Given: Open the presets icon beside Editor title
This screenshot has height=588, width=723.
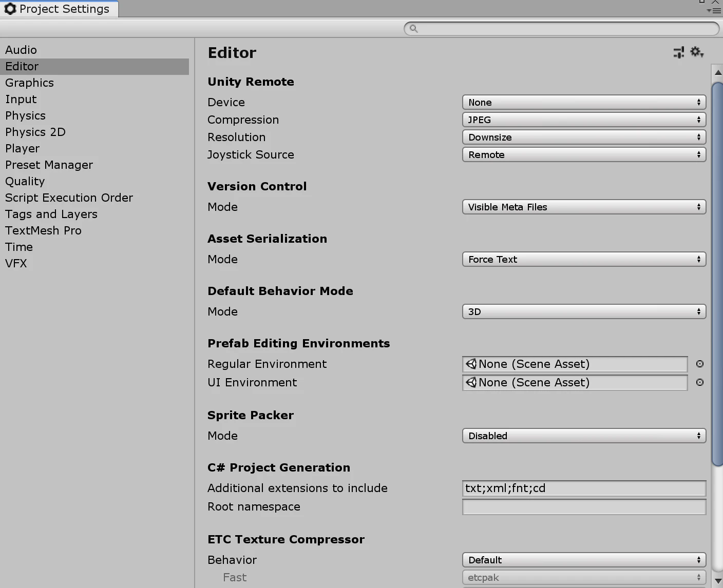Looking at the screenshot, I should [679, 52].
